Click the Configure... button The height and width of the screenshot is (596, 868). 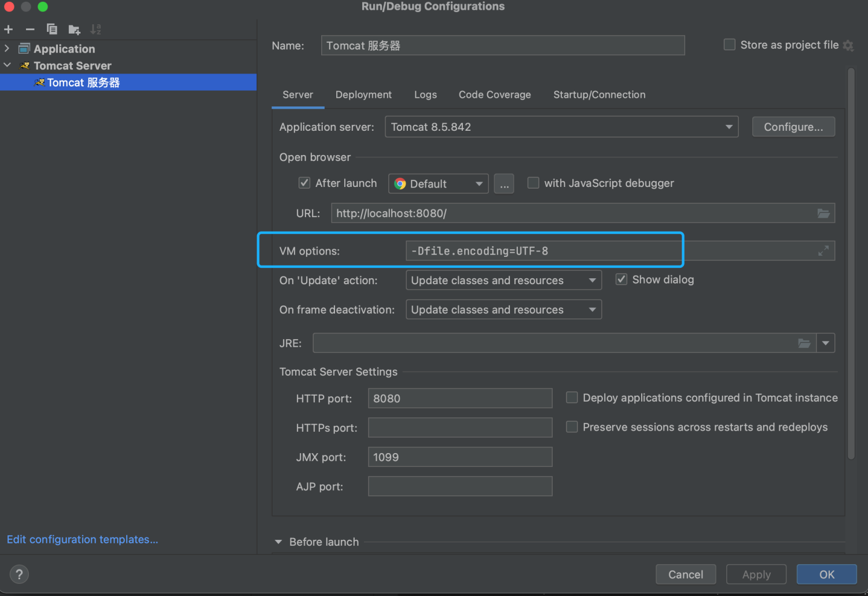793,127
